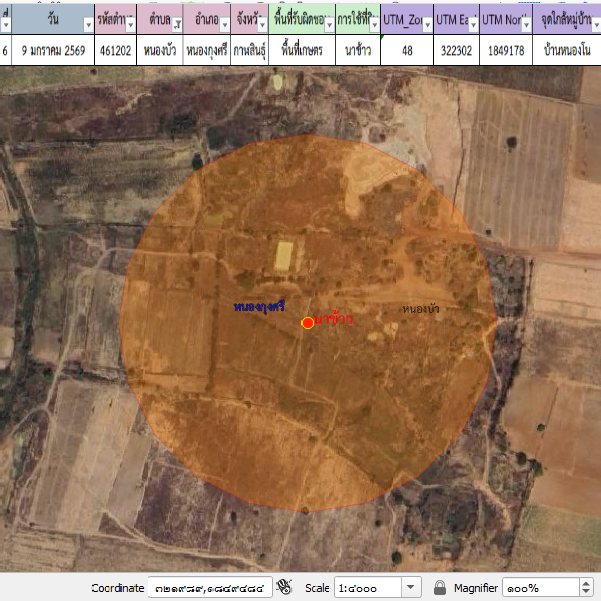The width and height of the screenshot is (601, 601).
Task: Toggle the scale lock padlock icon
Action: [439, 587]
